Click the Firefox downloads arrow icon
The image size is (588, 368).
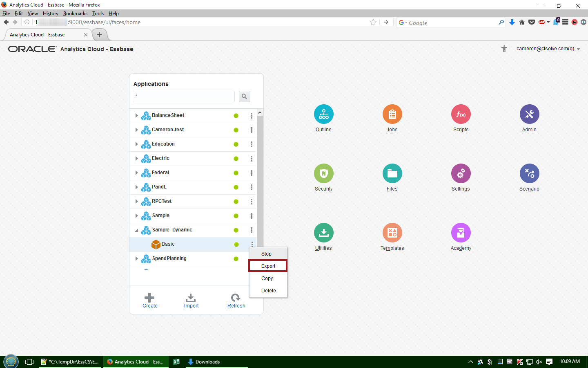tap(512, 22)
